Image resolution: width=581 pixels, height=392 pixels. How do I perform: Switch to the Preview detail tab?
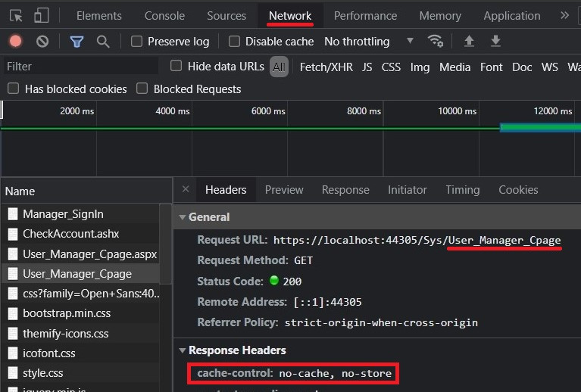tap(284, 190)
